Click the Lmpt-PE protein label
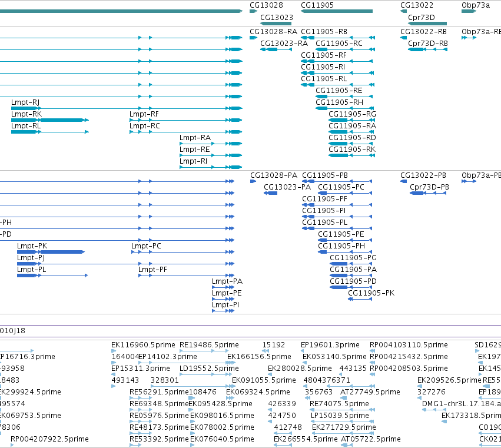This screenshot has width=501, height=448. 227,293
